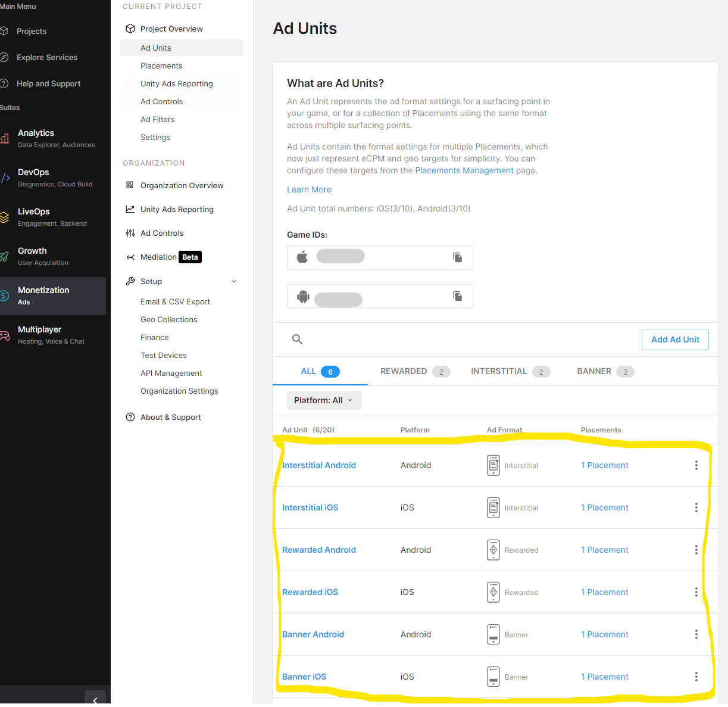
Task: Open options menu for Banner iOS
Action: tap(696, 677)
